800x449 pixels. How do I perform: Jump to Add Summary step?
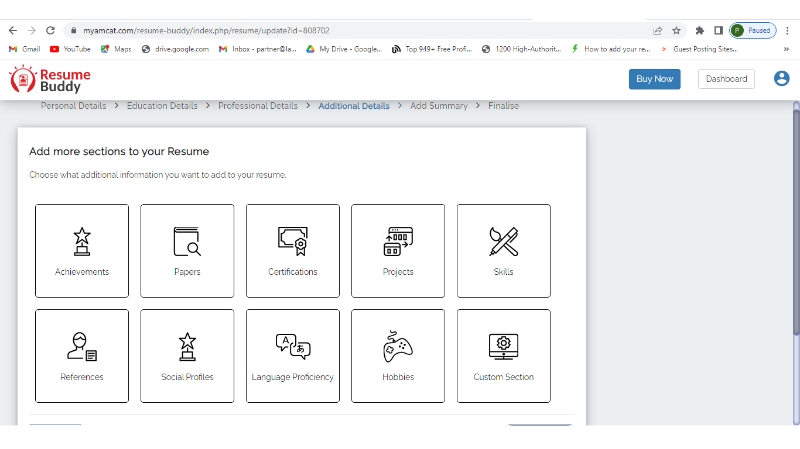click(x=439, y=106)
